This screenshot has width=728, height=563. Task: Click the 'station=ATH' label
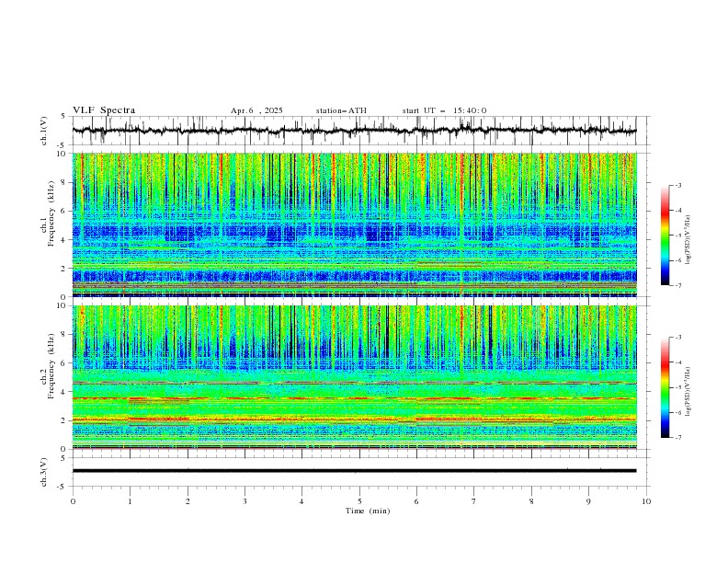[x=341, y=110]
